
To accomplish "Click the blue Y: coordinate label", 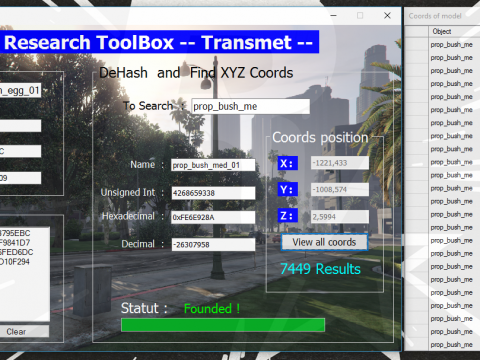I will click(x=287, y=190).
